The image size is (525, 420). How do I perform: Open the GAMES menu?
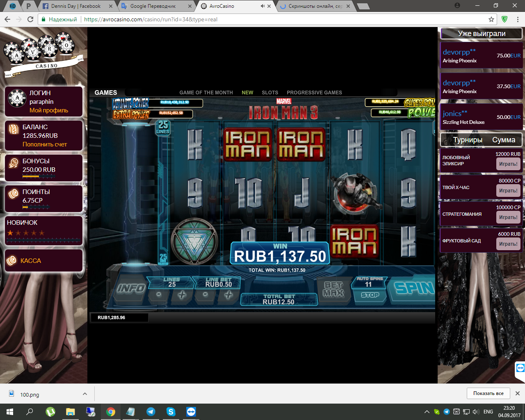pos(106,93)
